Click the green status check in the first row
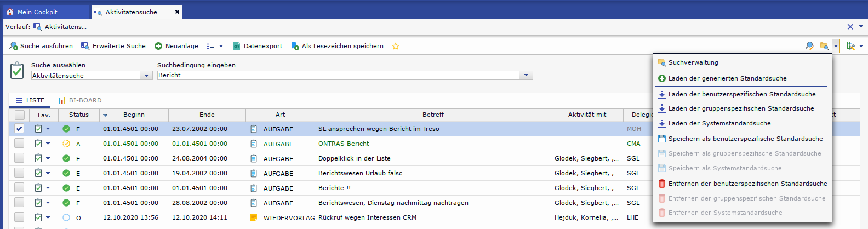The image size is (868, 229). click(66, 129)
